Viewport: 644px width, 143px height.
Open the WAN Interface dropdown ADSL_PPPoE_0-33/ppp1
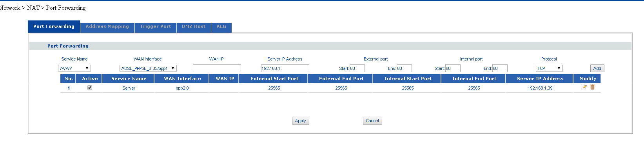[x=148, y=68]
